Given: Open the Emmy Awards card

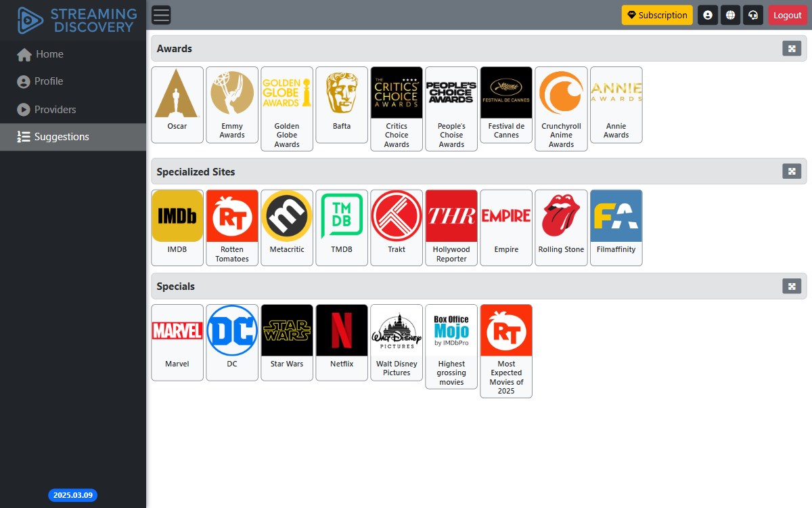Looking at the screenshot, I should (x=232, y=105).
